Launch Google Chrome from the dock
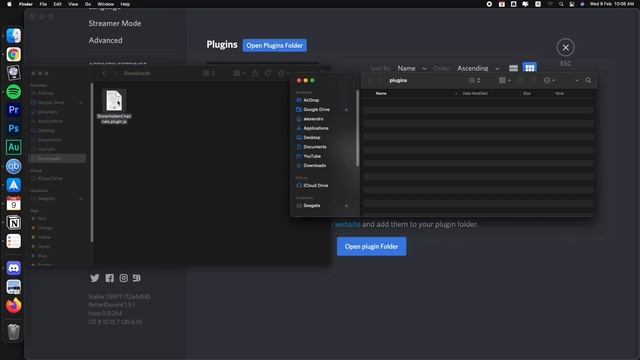Viewport: 640px width, 360px height. tap(13, 54)
